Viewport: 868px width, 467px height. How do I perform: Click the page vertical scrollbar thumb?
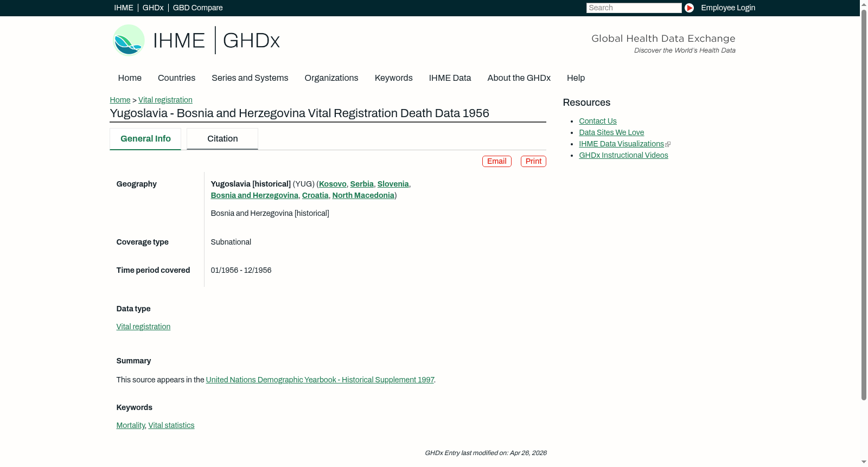(864, 205)
